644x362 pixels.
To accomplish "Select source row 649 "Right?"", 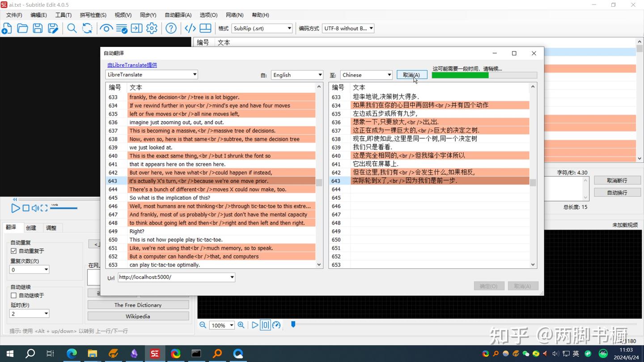I will pos(211,231).
